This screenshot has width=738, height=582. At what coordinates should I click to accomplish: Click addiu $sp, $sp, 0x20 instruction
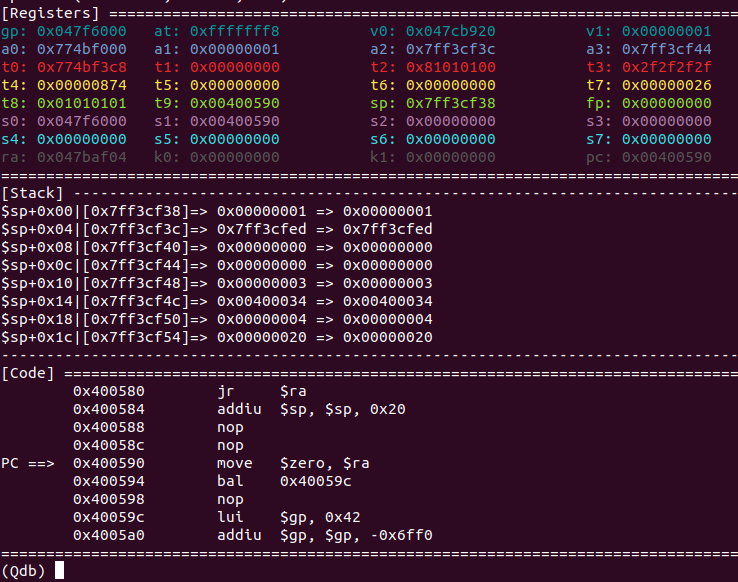tap(311, 409)
